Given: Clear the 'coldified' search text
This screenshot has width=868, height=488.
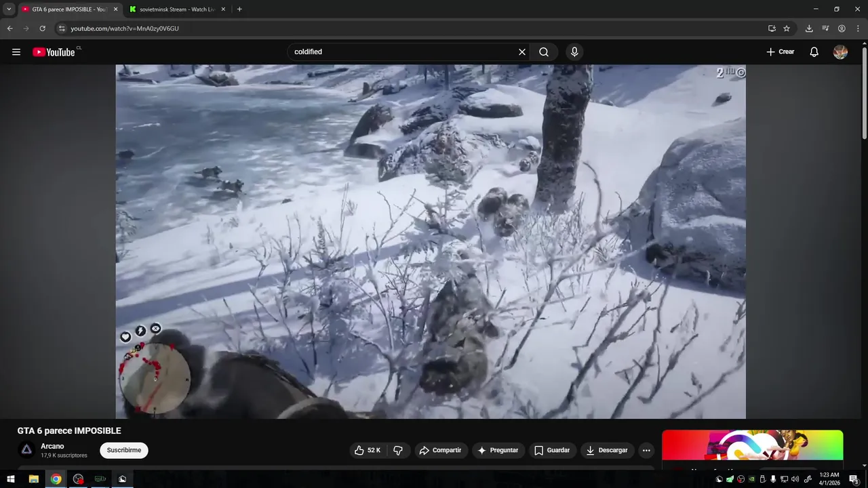Looking at the screenshot, I should 522,52.
